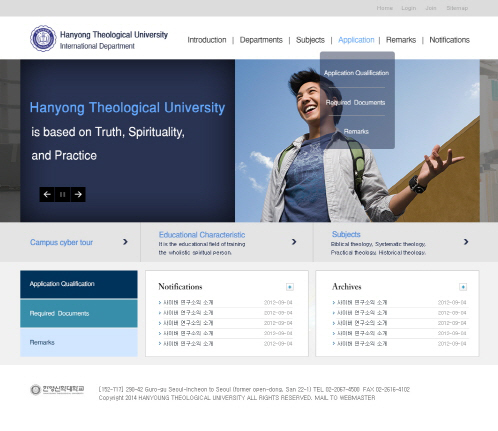Choose Application Qualification in dropdown
The image size is (498, 431).
click(x=356, y=73)
